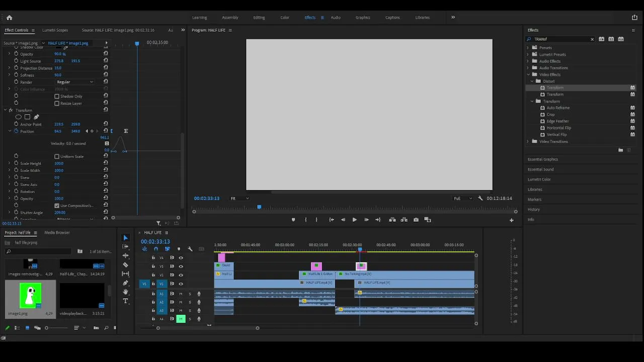
Task: Solo audio track A1
Action: [x=190, y=294]
